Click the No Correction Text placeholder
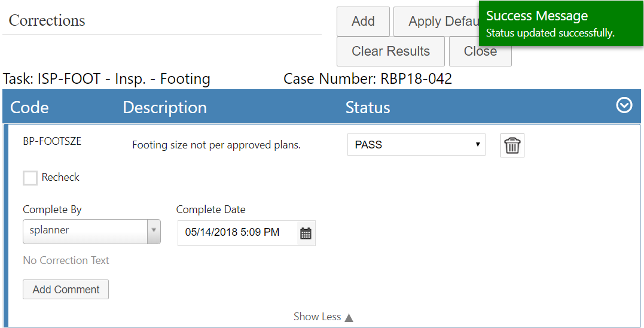Image resolution: width=644 pixels, height=328 pixels. coord(66,260)
